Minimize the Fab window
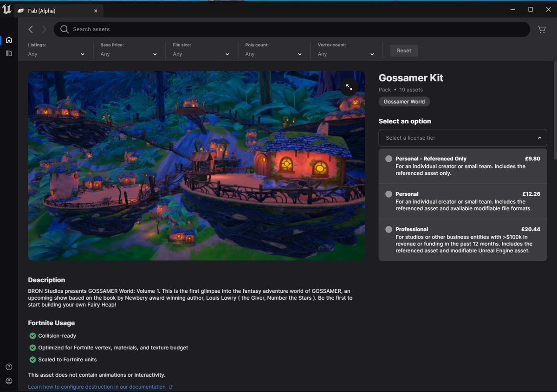557x392 pixels. pos(513,9)
